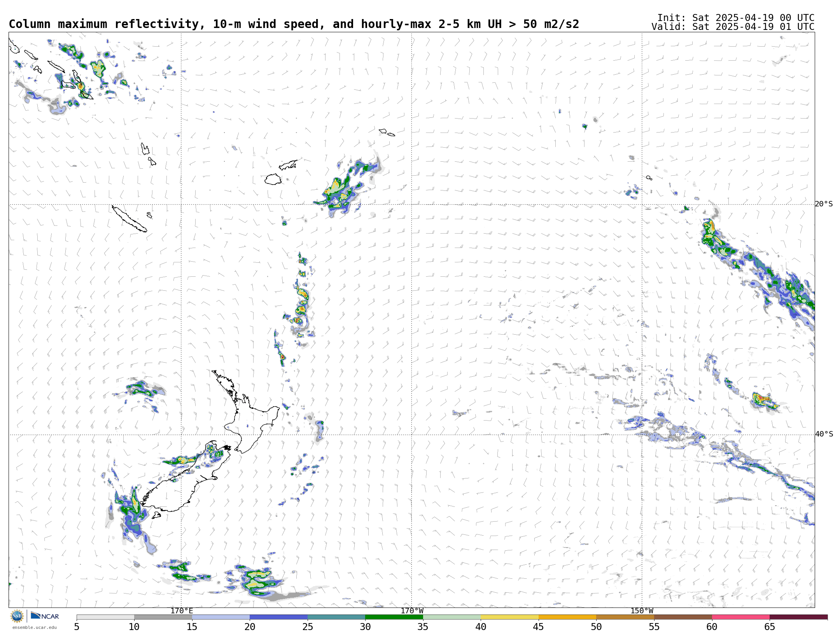Click the colorbar tick label '25'

click(308, 627)
